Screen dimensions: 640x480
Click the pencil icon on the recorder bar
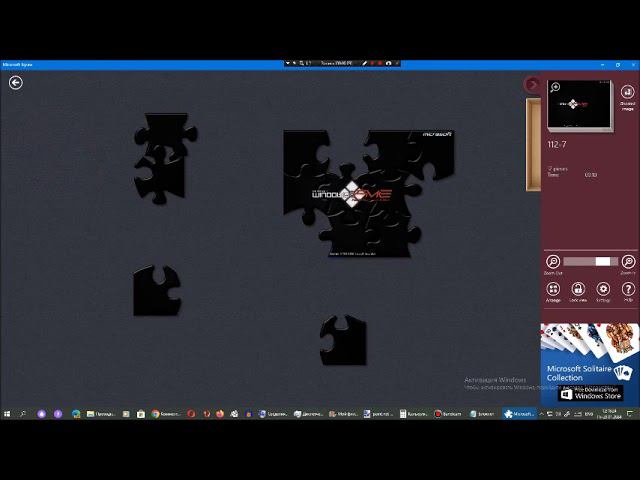tap(364, 63)
